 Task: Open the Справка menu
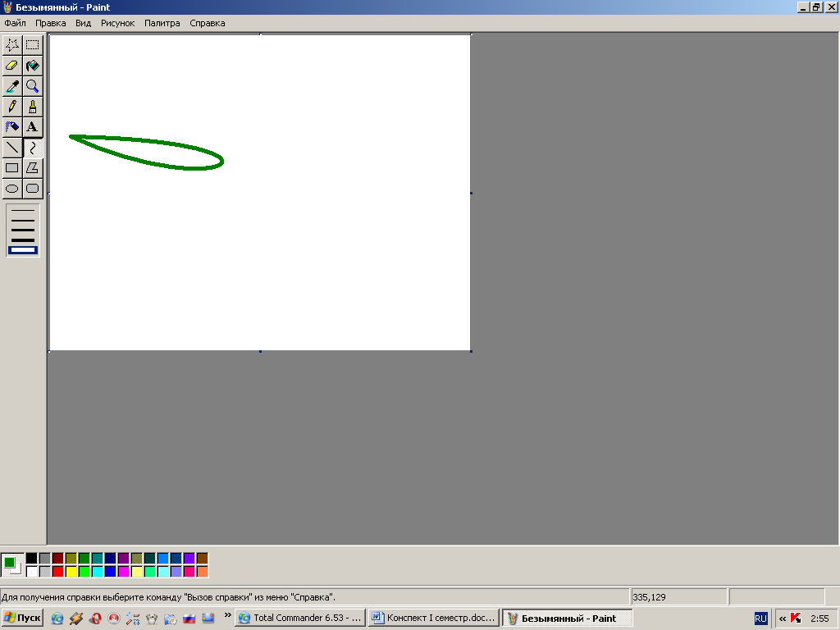pos(207,23)
